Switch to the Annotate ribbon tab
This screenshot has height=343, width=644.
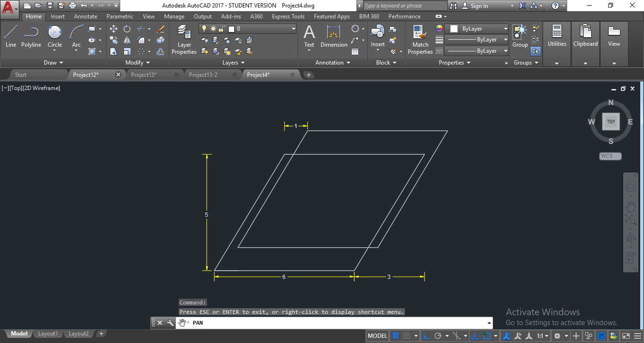click(85, 16)
